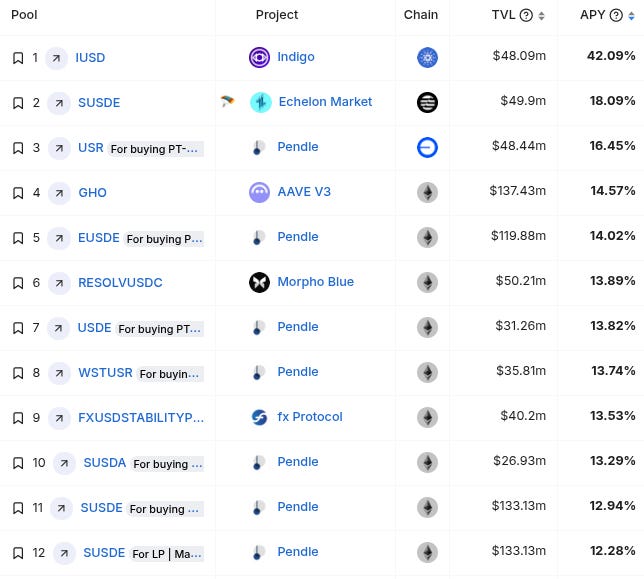Image resolution: width=644 pixels, height=579 pixels.
Task: Open the SUSDA pool link
Action: [105, 463]
